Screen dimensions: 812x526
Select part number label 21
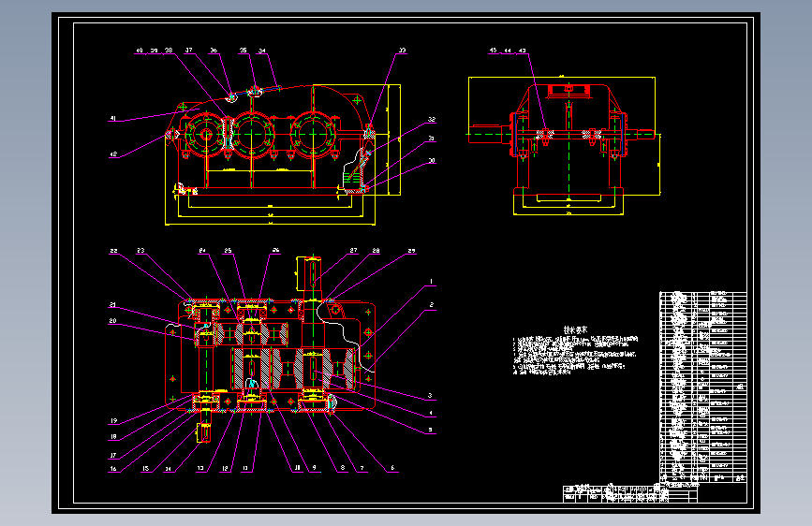pyautogui.click(x=112, y=305)
